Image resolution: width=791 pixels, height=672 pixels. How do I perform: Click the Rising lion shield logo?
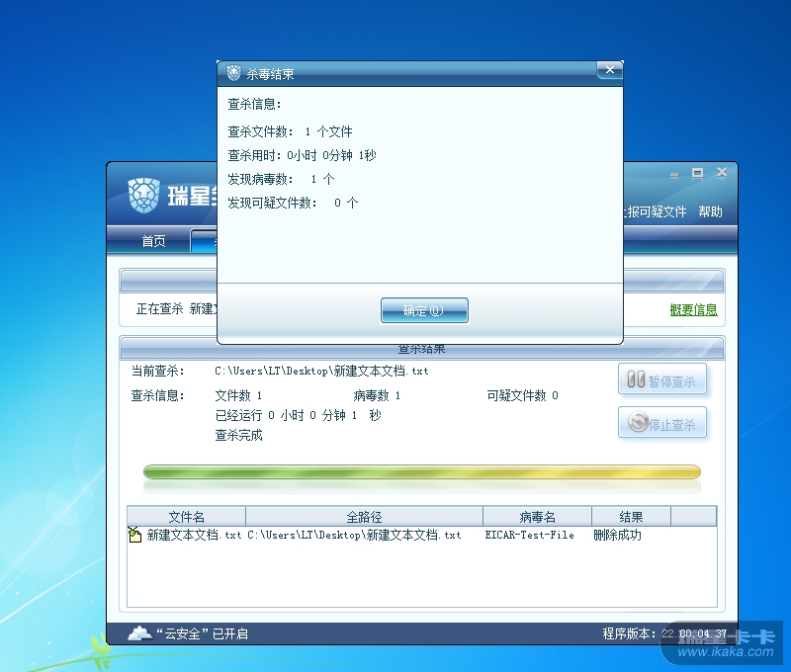coord(143,195)
